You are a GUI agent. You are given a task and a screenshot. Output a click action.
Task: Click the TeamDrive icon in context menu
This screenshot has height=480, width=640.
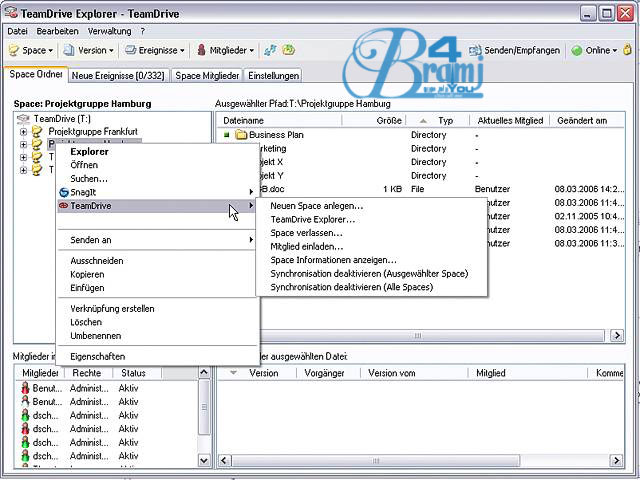pos(64,206)
